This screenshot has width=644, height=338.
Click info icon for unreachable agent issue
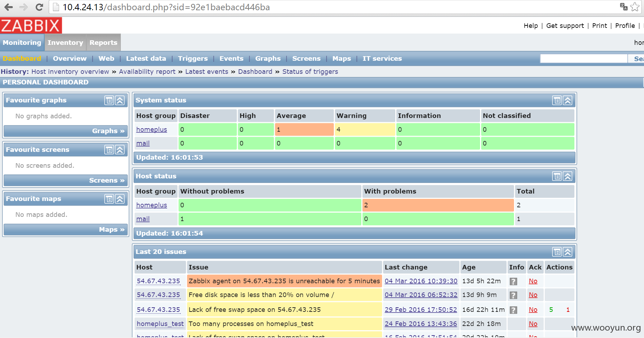(x=513, y=281)
